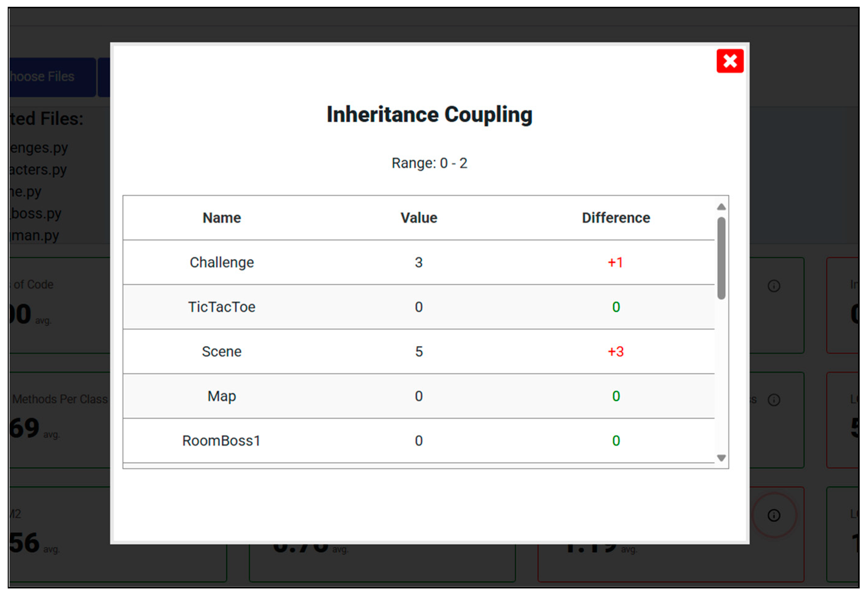Click the Value column header
The height and width of the screenshot is (598, 868).
419,218
